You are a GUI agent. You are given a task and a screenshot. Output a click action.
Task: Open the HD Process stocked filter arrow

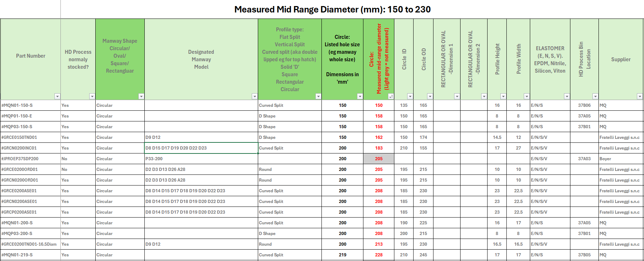coord(92,96)
